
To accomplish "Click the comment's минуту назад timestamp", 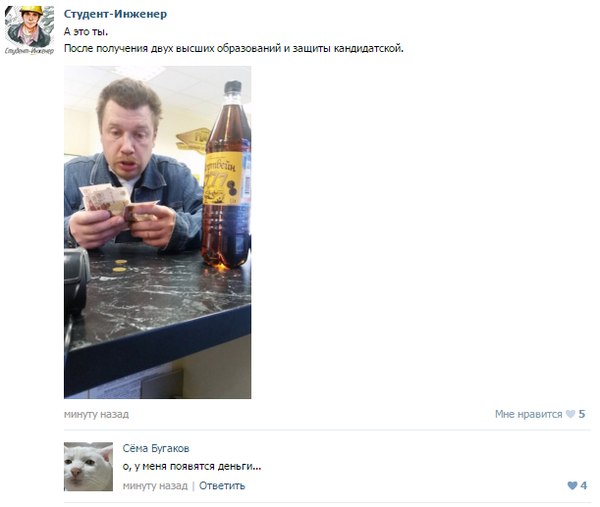I will coord(155,486).
